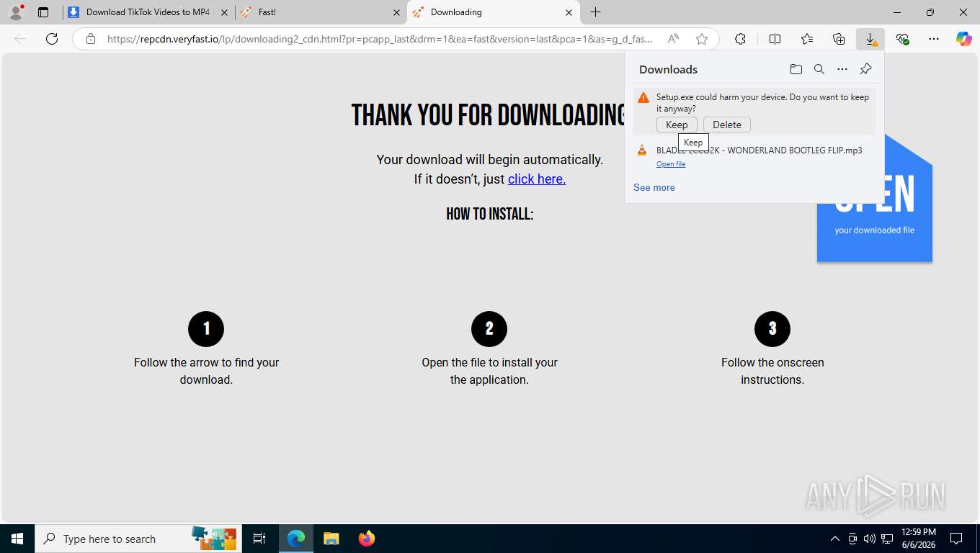Delete the Setup.exe download
This screenshot has height=553, width=980.
coord(727,125)
